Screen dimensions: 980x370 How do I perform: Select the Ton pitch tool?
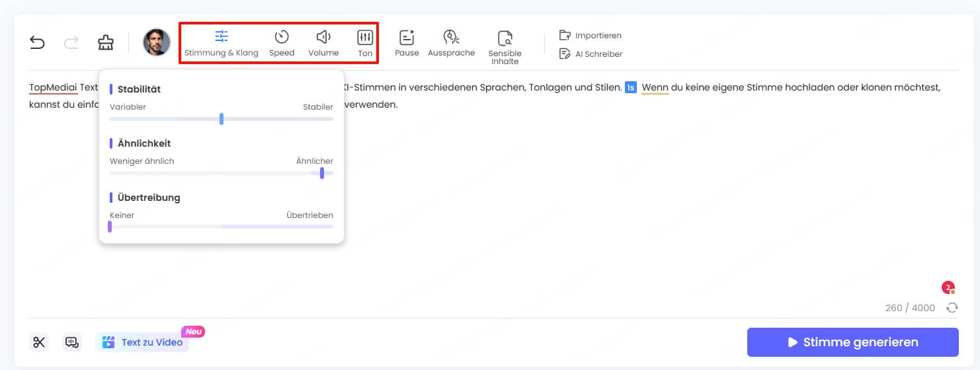pyautogui.click(x=365, y=43)
